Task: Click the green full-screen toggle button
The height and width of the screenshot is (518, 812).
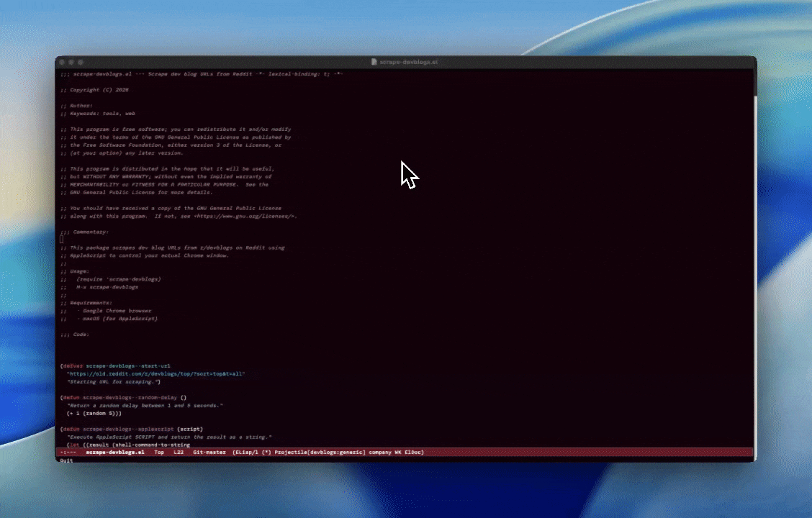Action: coord(81,62)
